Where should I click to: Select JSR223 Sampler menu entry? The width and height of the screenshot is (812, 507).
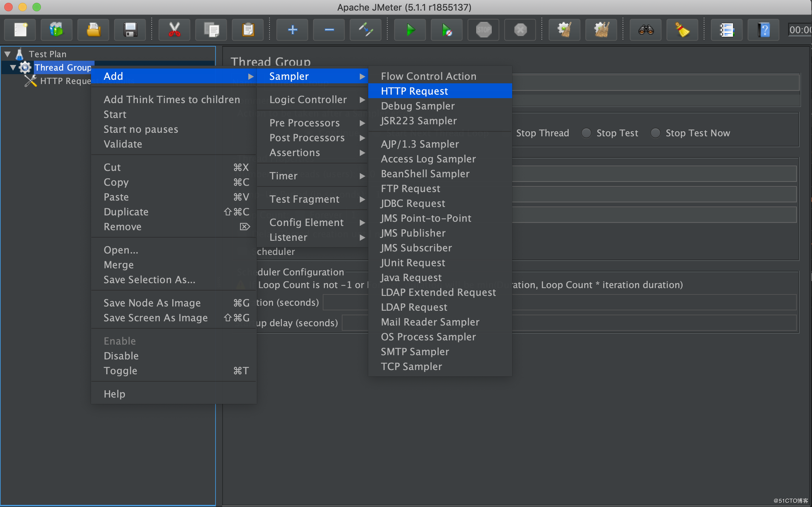[x=440, y=121]
